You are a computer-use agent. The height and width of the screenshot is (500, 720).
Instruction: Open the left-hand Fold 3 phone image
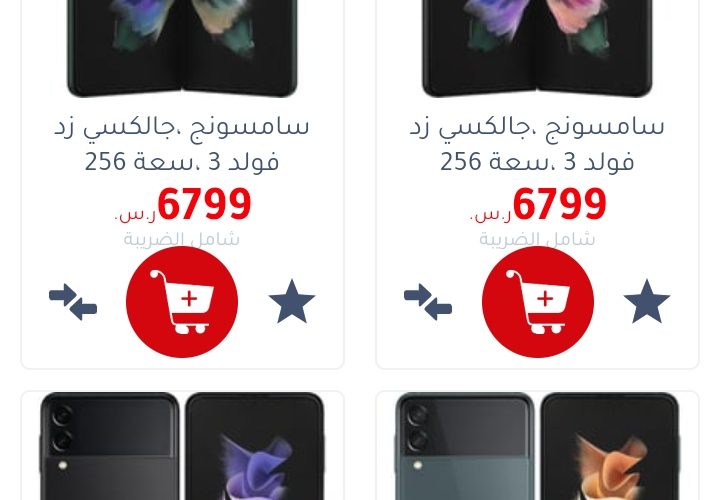[182, 48]
